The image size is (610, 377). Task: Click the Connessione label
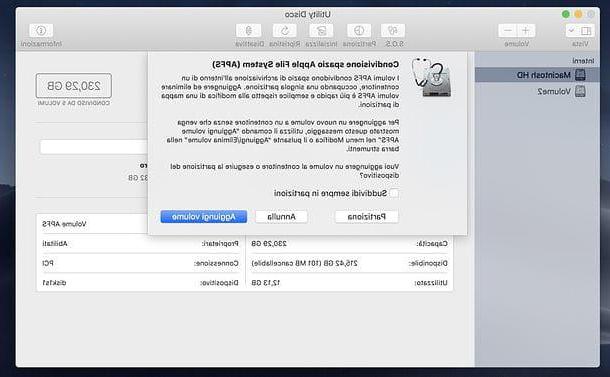coord(216,263)
